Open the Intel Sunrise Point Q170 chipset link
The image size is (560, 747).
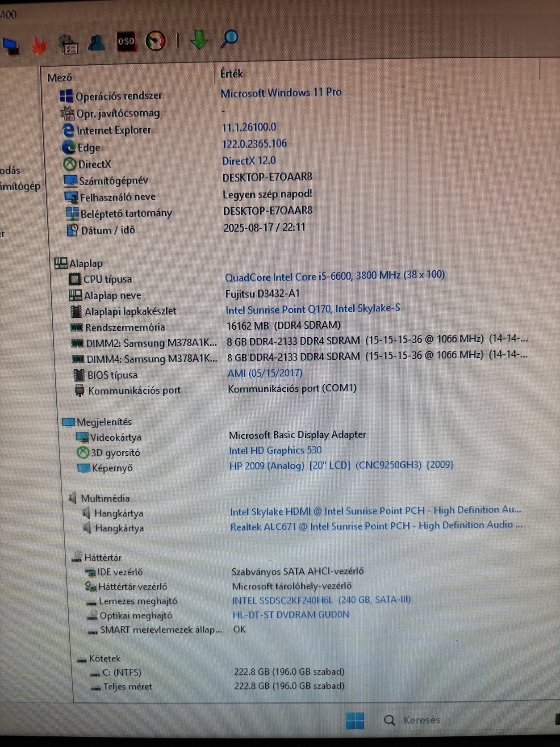tap(313, 309)
